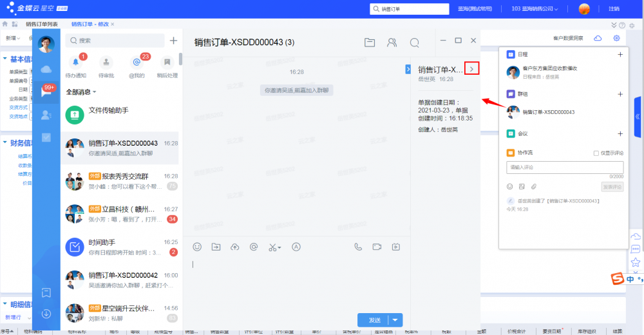This screenshot has width=644, height=335.
Task: Expand order detail chevron in red box
Action: coord(471,69)
